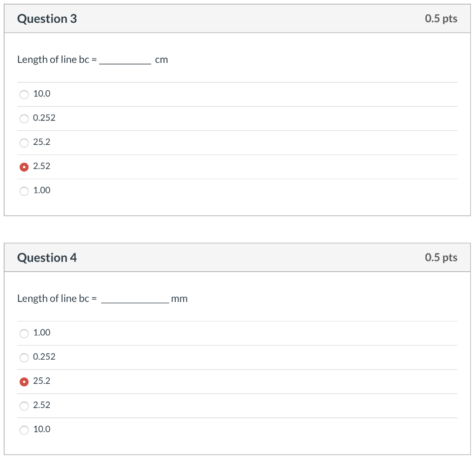Click the 0.5 pts label for Question 4
Viewport: 476px width, 462px height.
click(441, 257)
